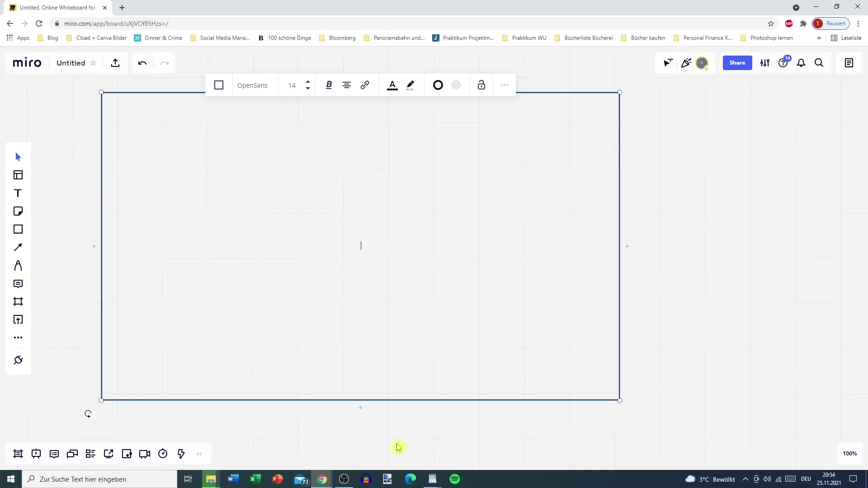
Task: Toggle Bold formatting on text
Action: 328,85
